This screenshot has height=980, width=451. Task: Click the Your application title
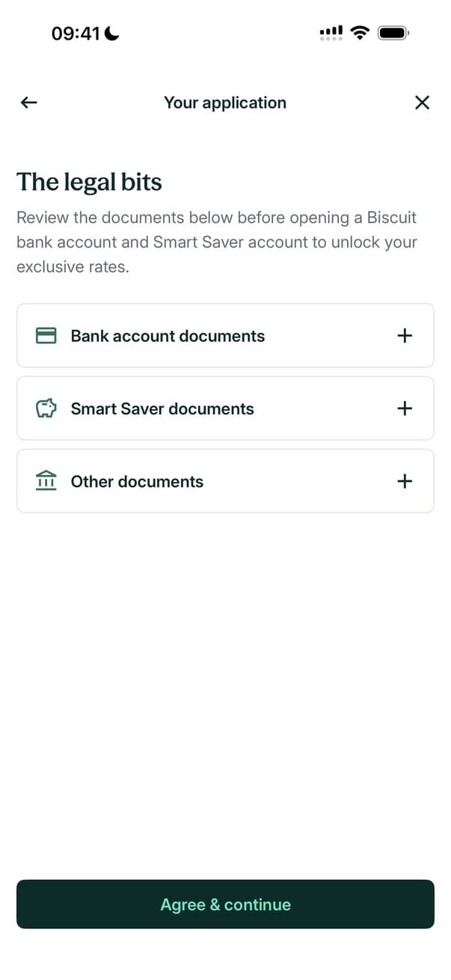point(225,102)
